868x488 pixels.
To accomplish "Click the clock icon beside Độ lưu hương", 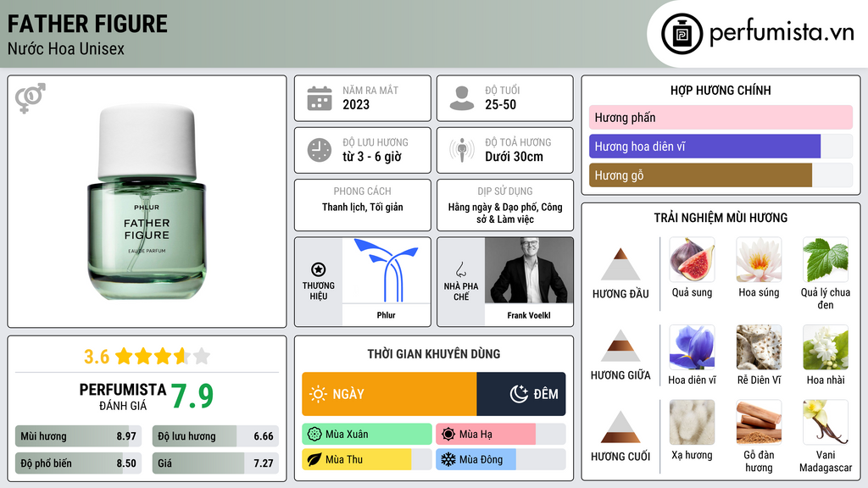I will (x=320, y=150).
